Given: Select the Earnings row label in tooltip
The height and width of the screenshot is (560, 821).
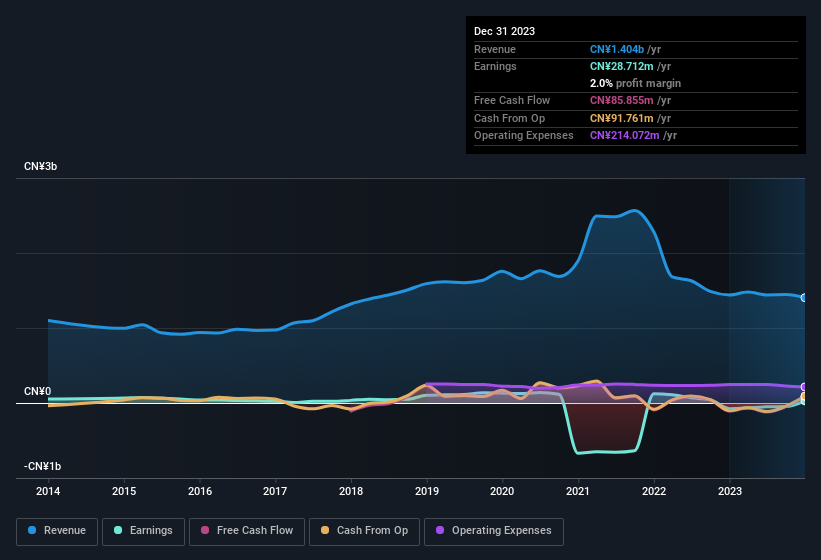Looking at the screenshot, I should coord(495,66).
